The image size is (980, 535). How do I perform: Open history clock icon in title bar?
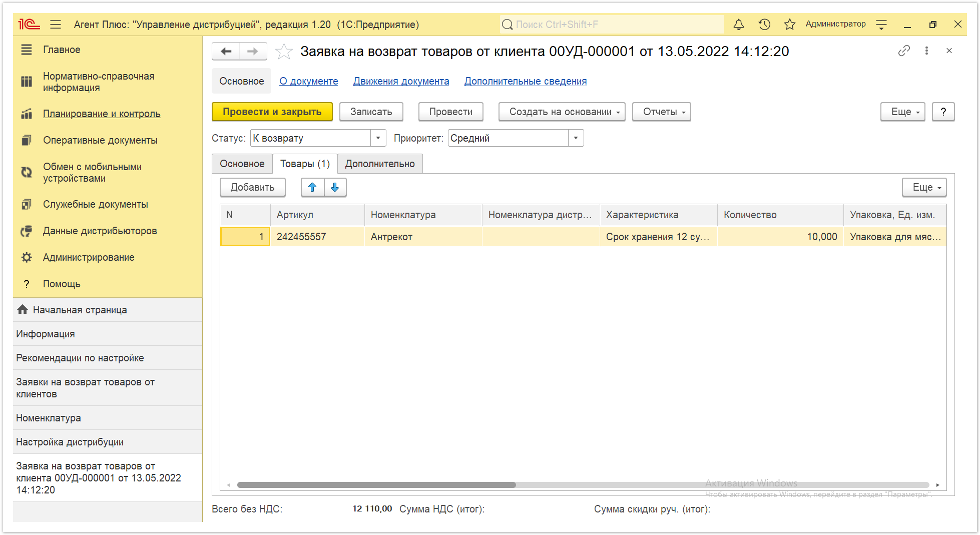click(764, 24)
